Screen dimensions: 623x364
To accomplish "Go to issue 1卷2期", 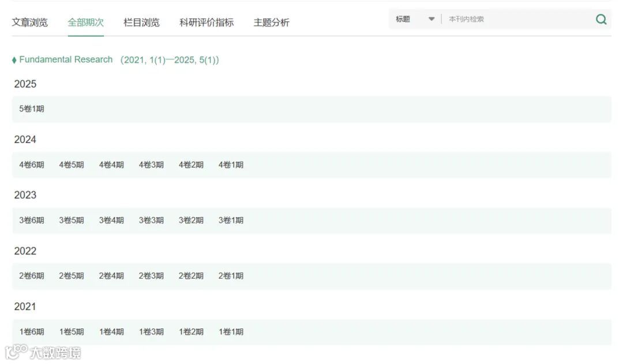I will pyautogui.click(x=191, y=332).
